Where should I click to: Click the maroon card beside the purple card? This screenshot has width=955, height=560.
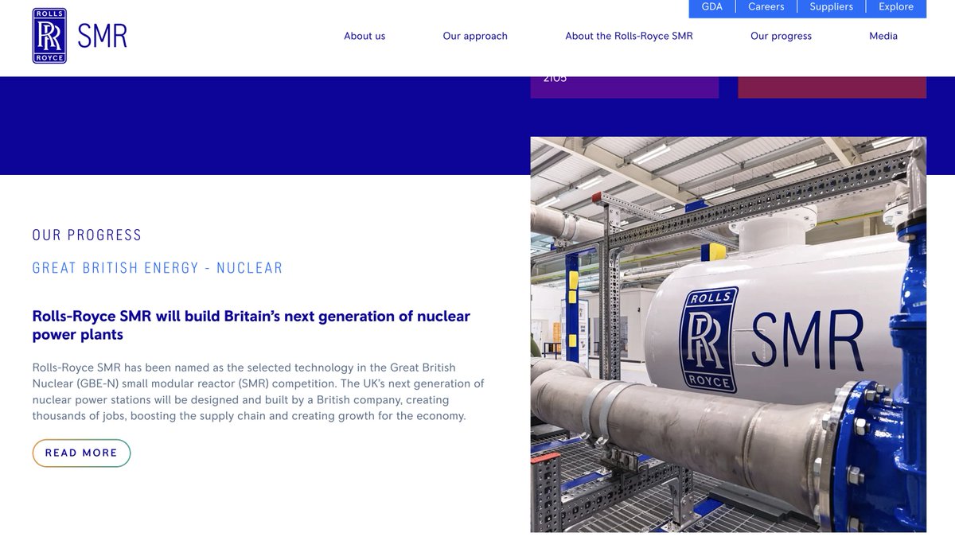(832, 87)
